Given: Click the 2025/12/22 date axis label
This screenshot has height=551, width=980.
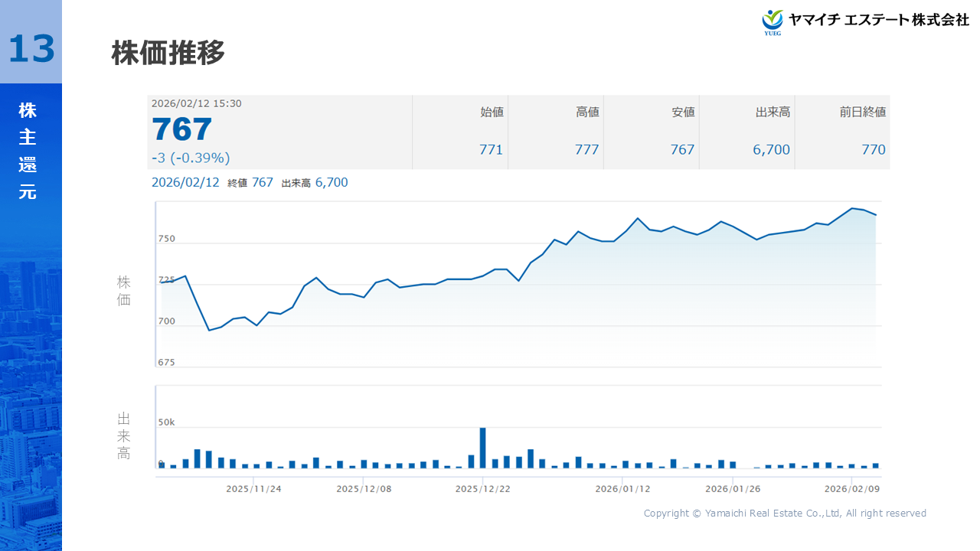Looking at the screenshot, I should (x=482, y=488).
